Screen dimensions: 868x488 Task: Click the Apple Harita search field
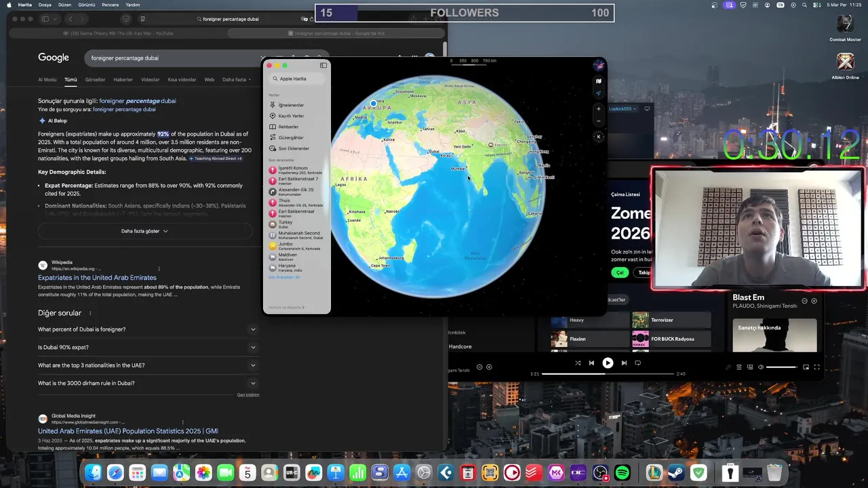[x=297, y=79]
